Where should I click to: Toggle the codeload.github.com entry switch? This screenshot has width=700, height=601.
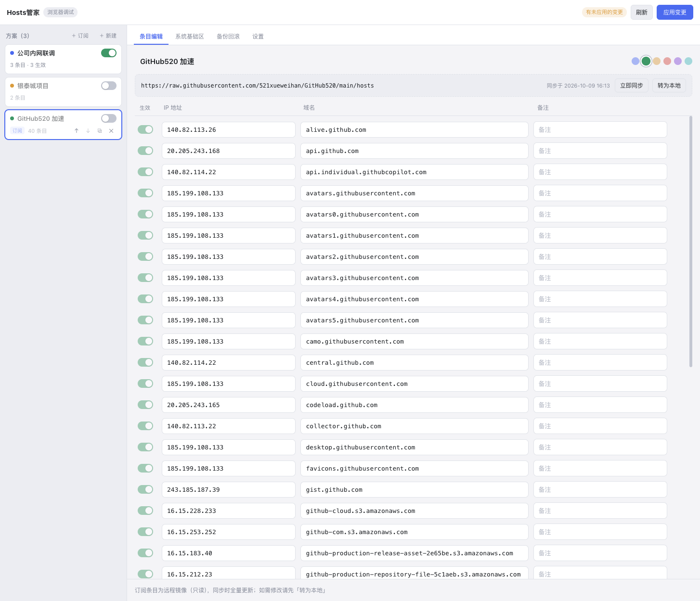point(145,405)
